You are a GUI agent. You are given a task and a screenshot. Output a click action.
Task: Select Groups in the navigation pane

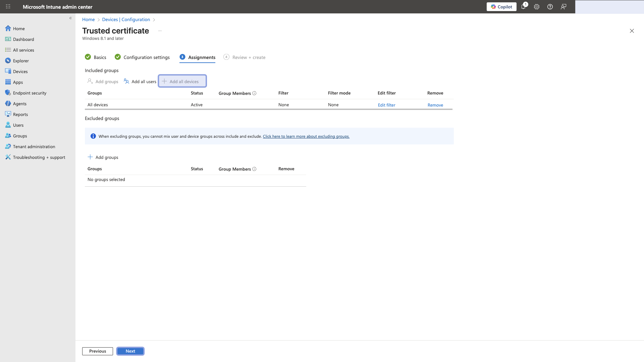20,136
